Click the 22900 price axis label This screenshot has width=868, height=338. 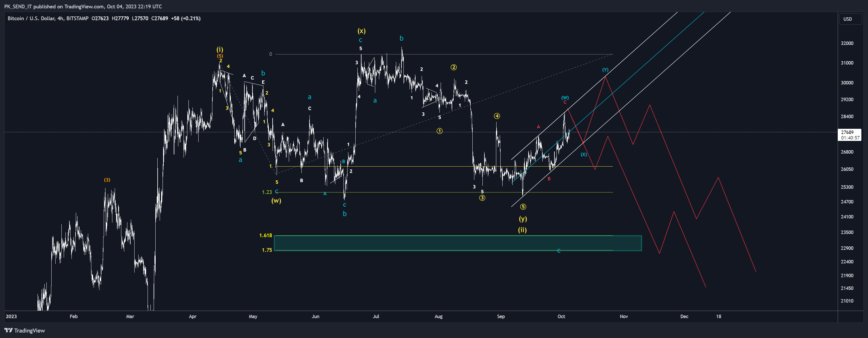(847, 248)
